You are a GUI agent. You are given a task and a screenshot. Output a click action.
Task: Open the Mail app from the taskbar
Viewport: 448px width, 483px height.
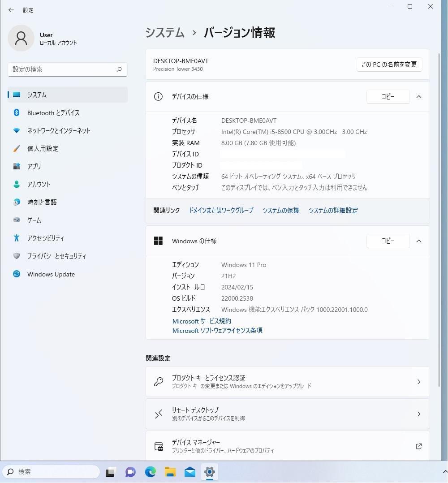pyautogui.click(x=190, y=472)
